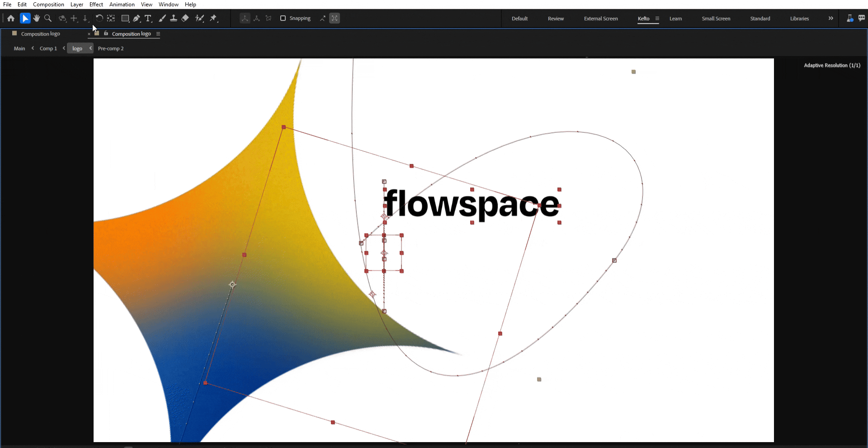
Task: Open the Effect menu
Action: click(x=96, y=5)
